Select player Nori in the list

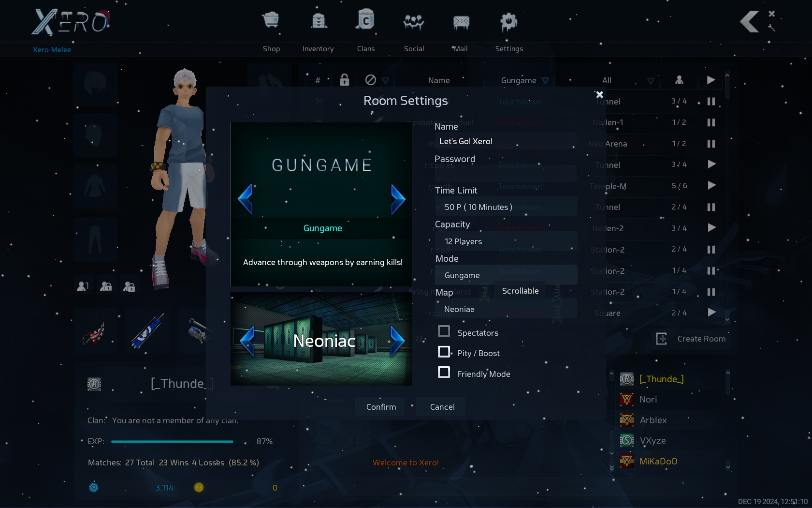click(648, 400)
